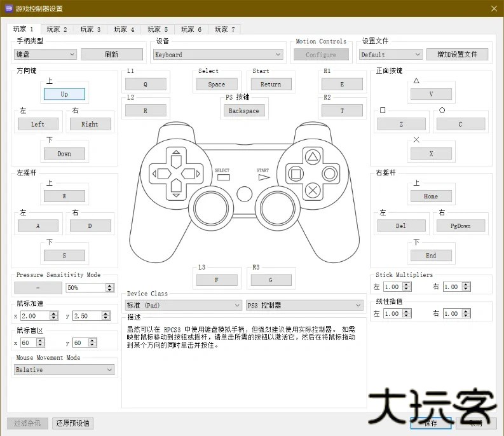Click the cross button on the controller diagram
The width and height of the screenshot is (504, 436).
tap(313, 191)
